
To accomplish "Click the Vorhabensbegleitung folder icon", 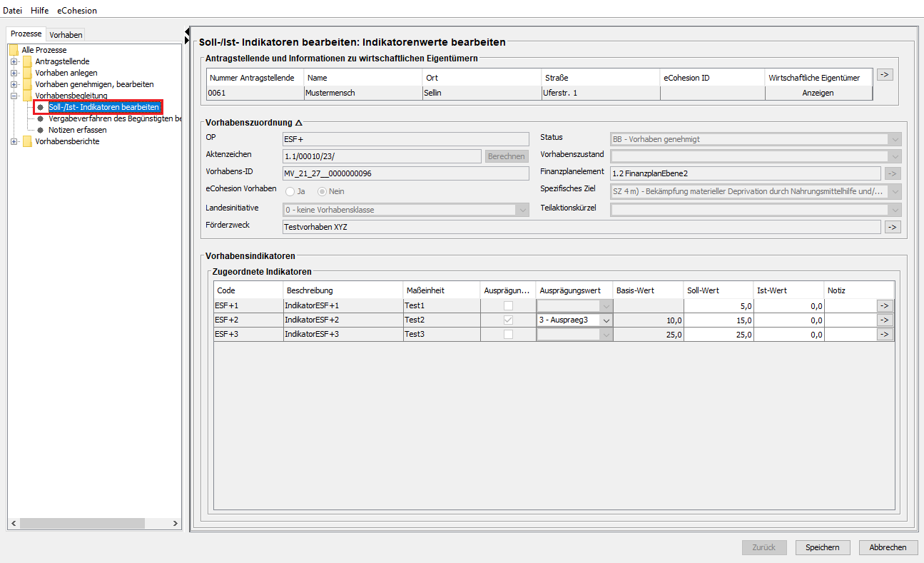I will pyautogui.click(x=27, y=96).
